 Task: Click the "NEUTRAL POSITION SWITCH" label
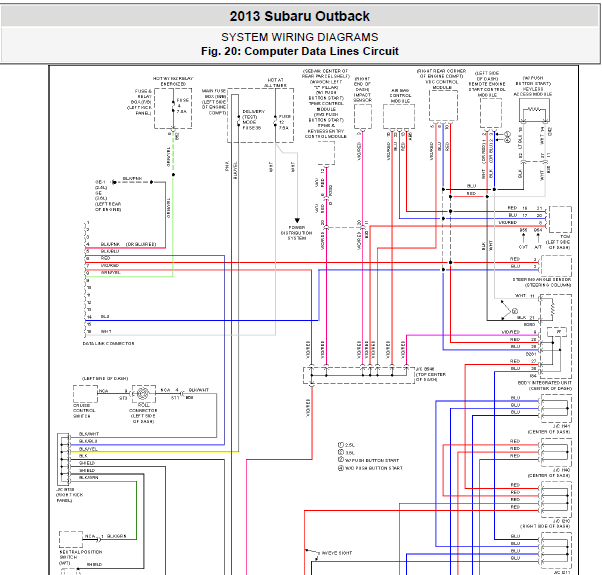pos(81,554)
